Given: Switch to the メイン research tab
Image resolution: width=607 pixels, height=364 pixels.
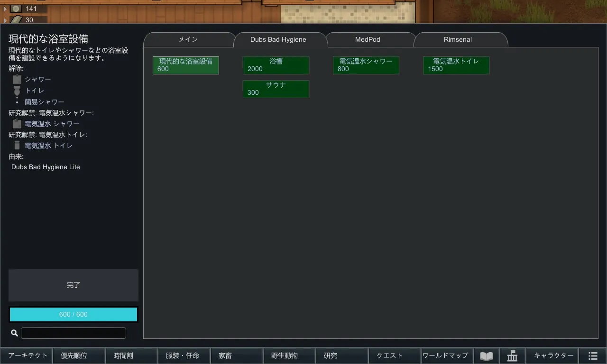Looking at the screenshot, I should coord(188,40).
